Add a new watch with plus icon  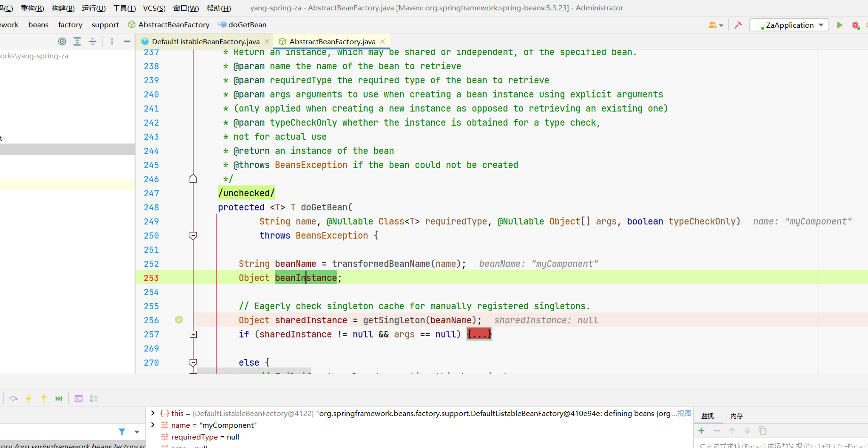tap(701, 431)
